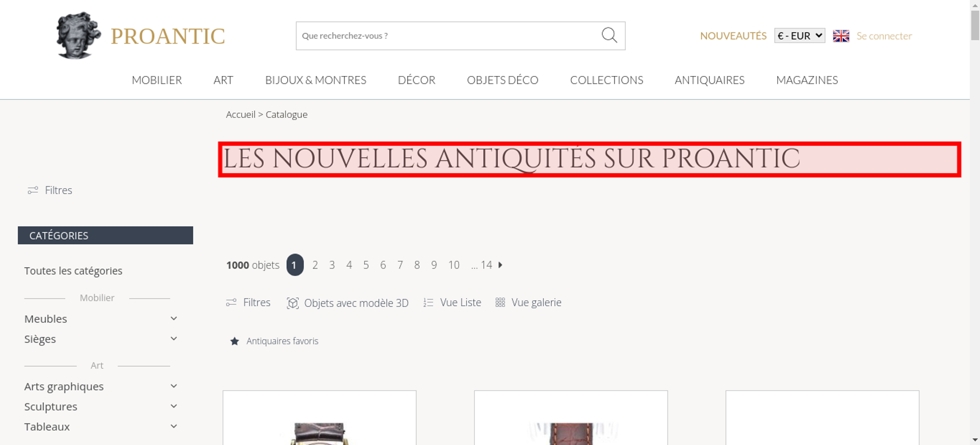Open the BIJOUX & MONTRES menu
Screen dimensions: 980x445
(x=316, y=80)
